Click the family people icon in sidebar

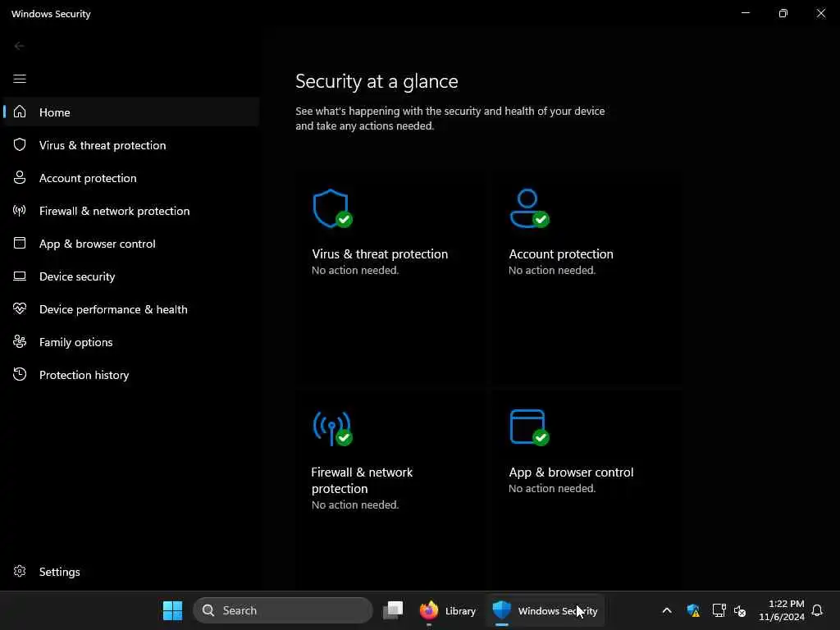coord(20,341)
